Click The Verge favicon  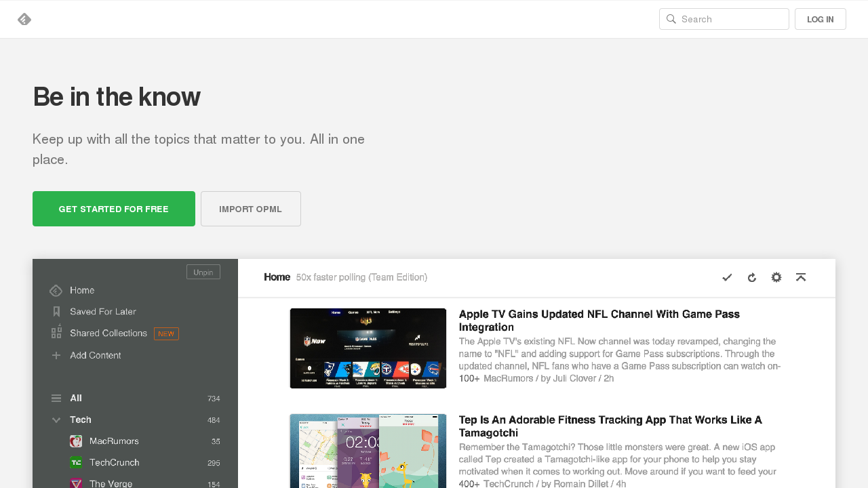pyautogui.click(x=76, y=483)
